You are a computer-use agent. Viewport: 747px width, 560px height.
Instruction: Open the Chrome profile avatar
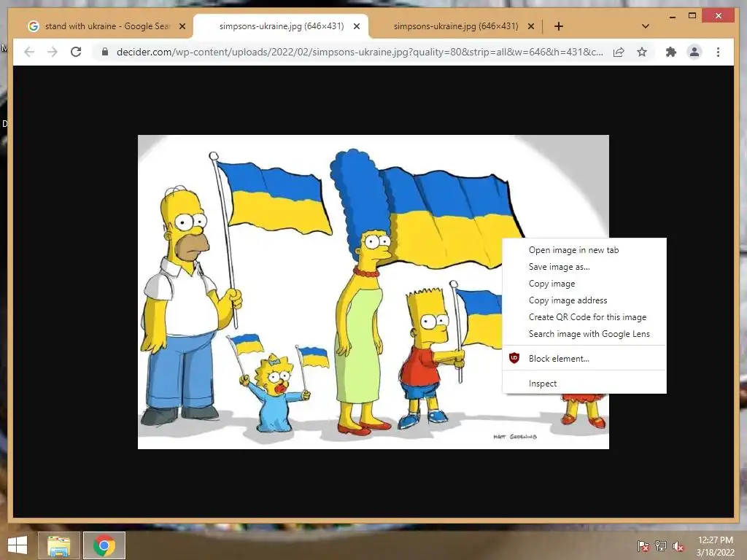pyautogui.click(x=694, y=52)
